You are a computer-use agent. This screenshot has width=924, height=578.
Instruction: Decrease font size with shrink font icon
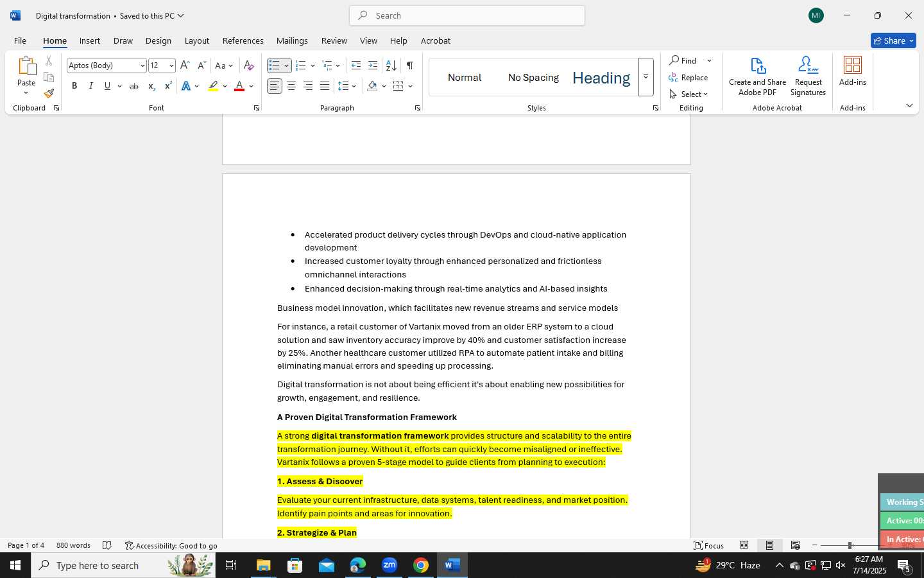(201, 66)
